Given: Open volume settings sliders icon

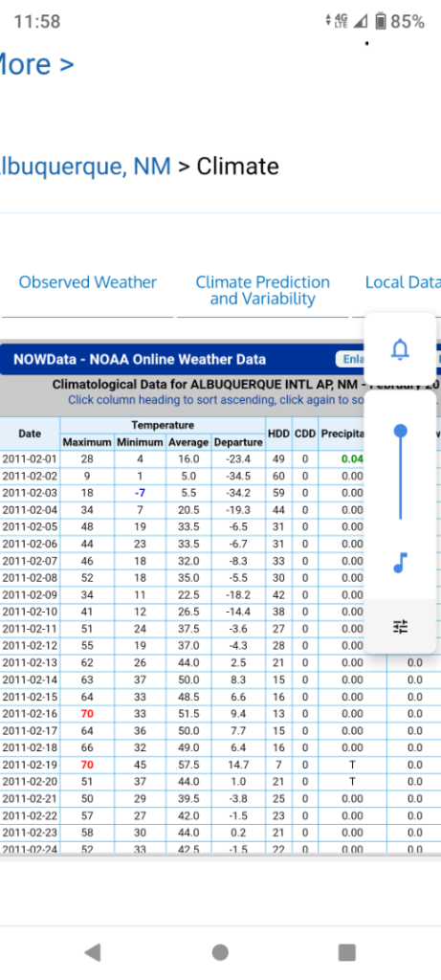Looking at the screenshot, I should 401,626.
